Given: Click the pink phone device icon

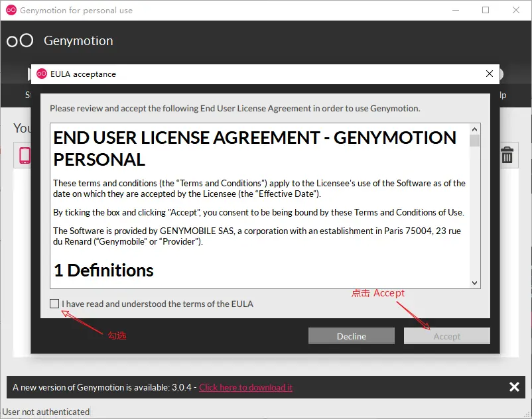Looking at the screenshot, I should (25, 155).
